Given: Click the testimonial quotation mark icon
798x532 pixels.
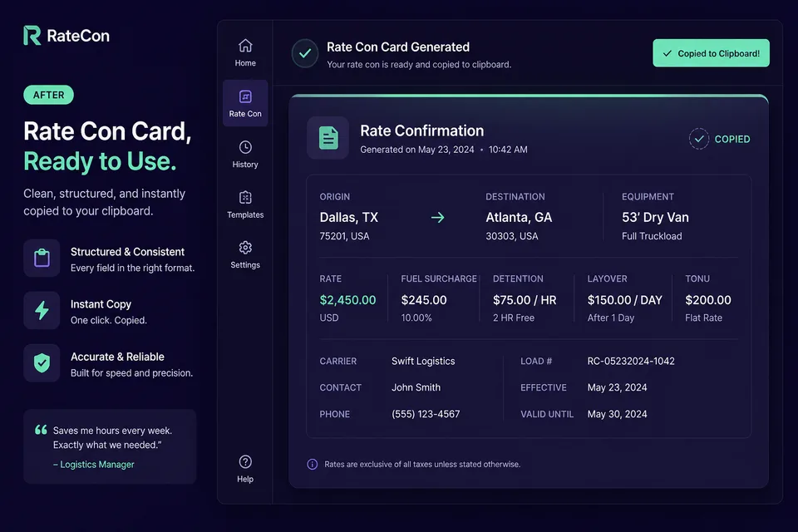Looking at the screenshot, I should coord(41,430).
